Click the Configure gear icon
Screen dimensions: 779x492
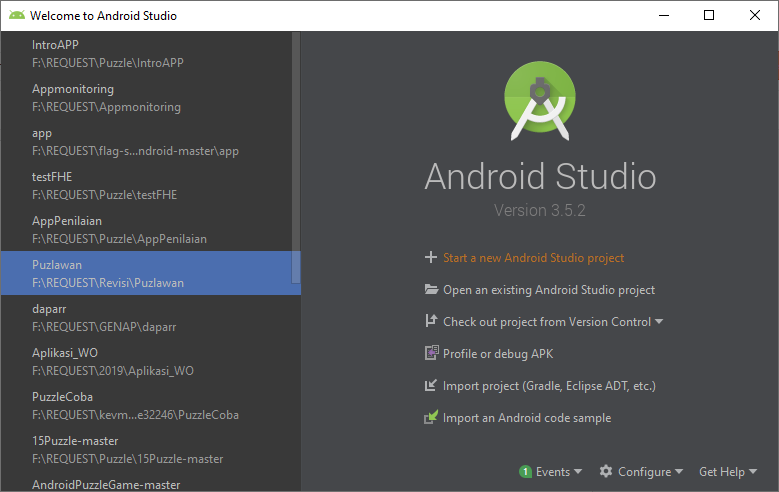click(606, 471)
